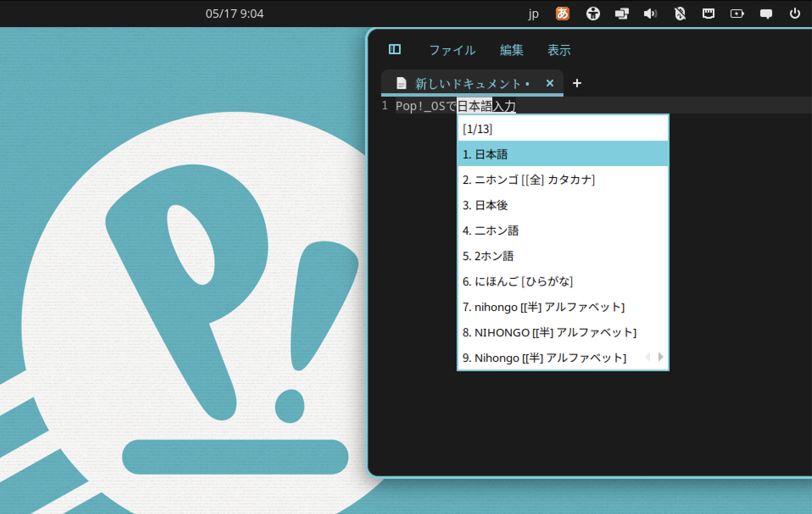Select candidate 7. lowercase nihongo
Screen dimensions: 812x514
(x=563, y=307)
